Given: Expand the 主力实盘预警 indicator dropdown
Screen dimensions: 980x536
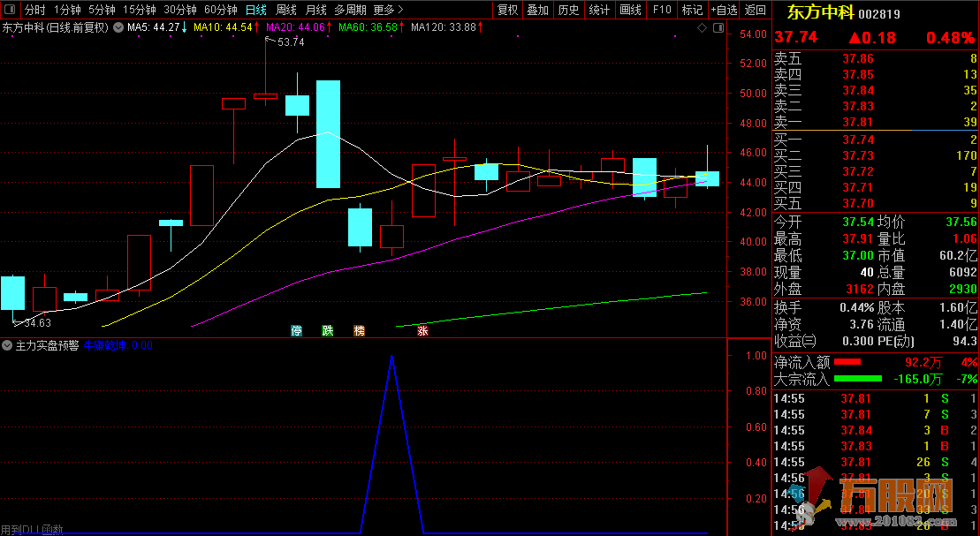Looking at the screenshot, I should pyautogui.click(x=7, y=345).
